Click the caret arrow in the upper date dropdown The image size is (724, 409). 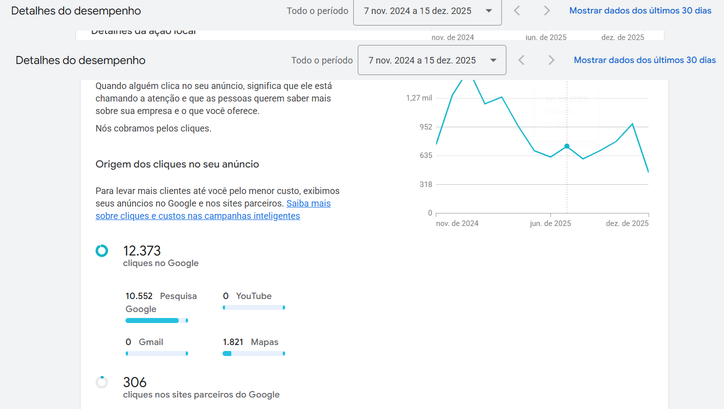click(x=489, y=11)
